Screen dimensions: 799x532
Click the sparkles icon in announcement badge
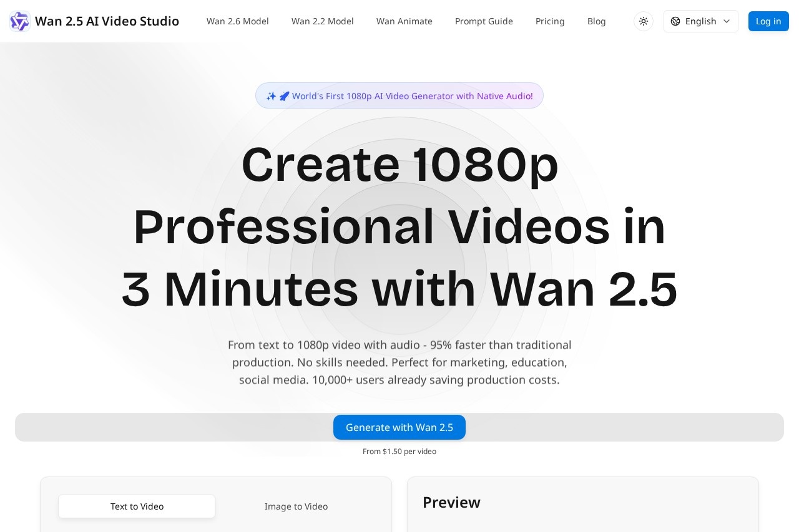(271, 96)
